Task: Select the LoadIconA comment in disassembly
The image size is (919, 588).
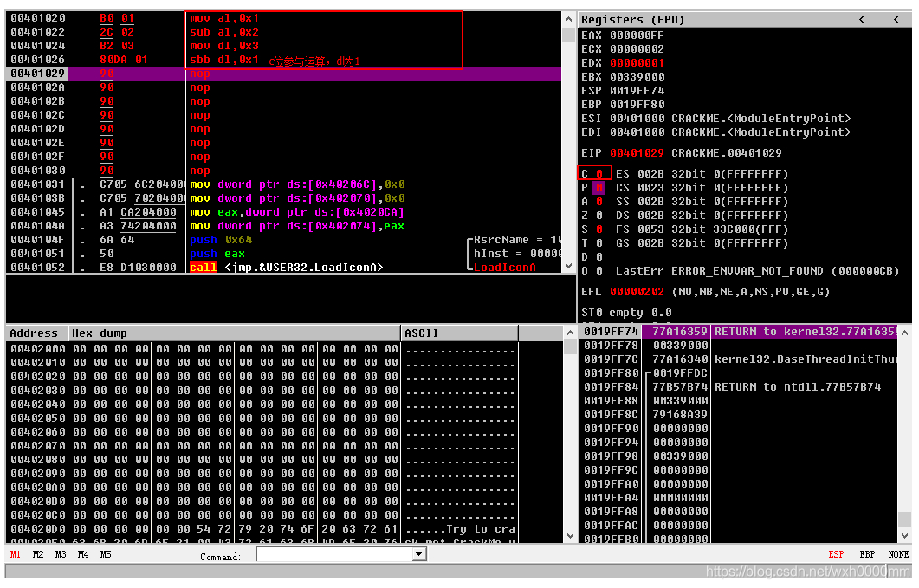Action: (x=505, y=268)
